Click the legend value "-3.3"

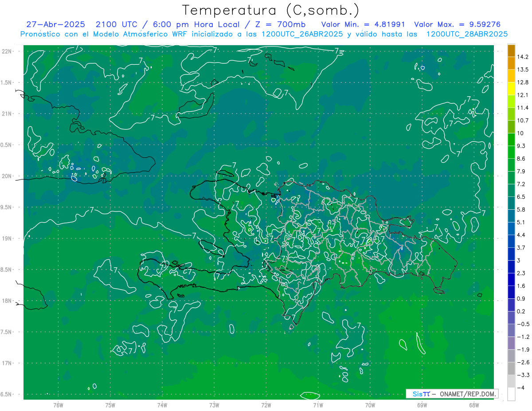point(524,375)
